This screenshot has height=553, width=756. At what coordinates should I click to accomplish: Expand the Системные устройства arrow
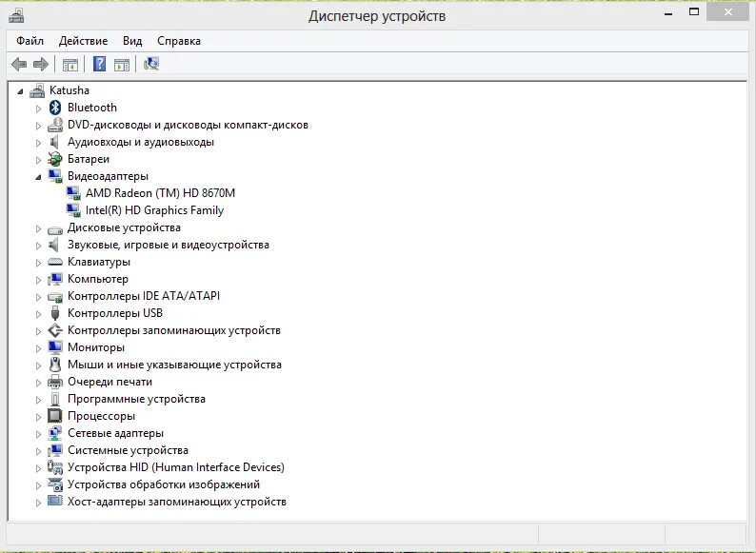pyautogui.click(x=38, y=451)
